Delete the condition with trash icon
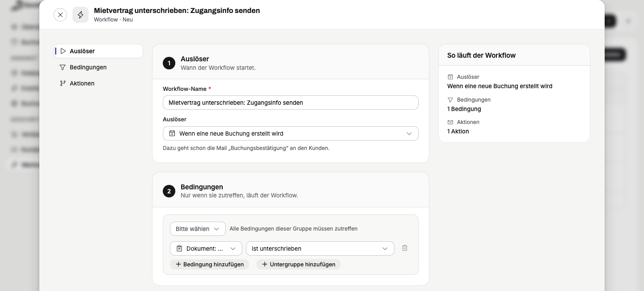Screen dimensions: 644x291 point(405,248)
